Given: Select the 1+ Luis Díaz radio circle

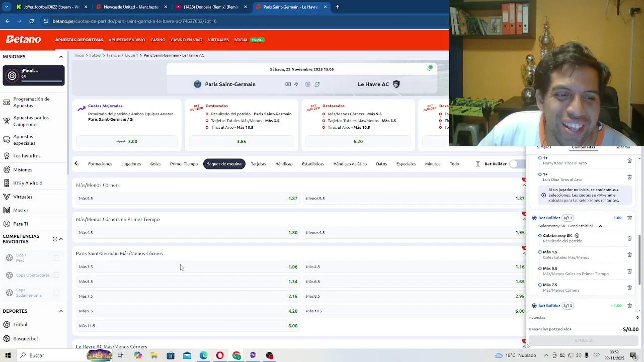Looking at the screenshot, I should (x=540, y=174).
